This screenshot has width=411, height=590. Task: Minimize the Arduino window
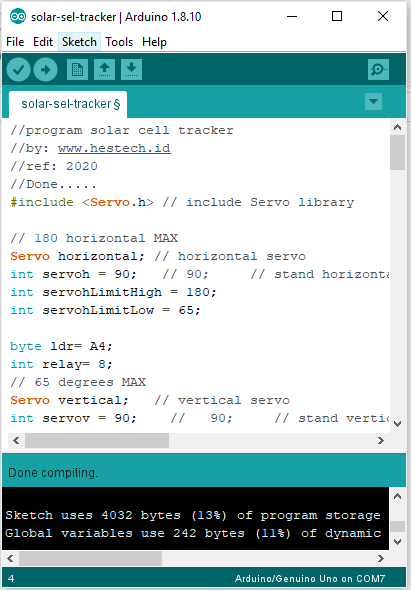(292, 17)
